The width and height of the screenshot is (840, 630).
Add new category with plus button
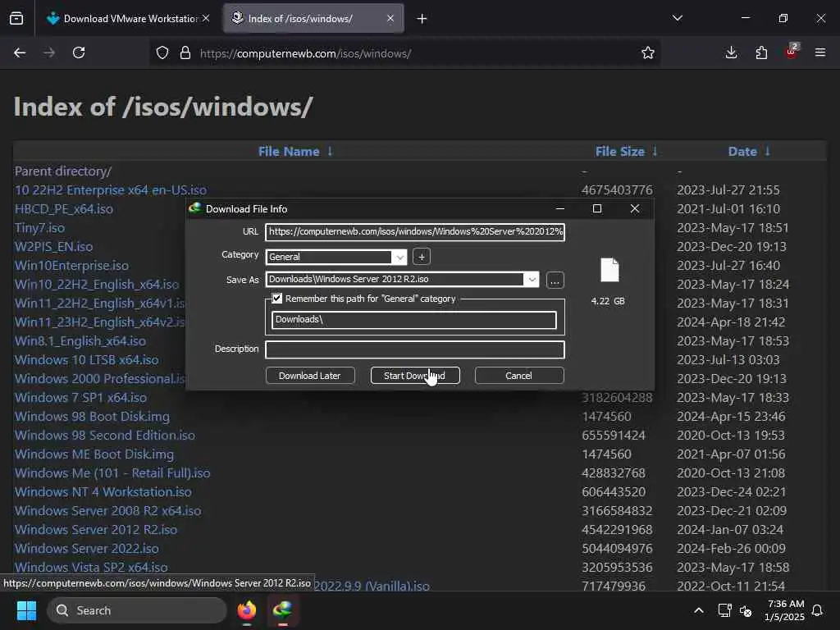[422, 257]
